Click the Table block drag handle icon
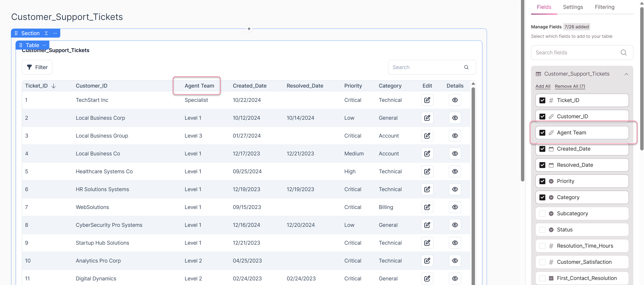644x285 pixels. (x=21, y=45)
